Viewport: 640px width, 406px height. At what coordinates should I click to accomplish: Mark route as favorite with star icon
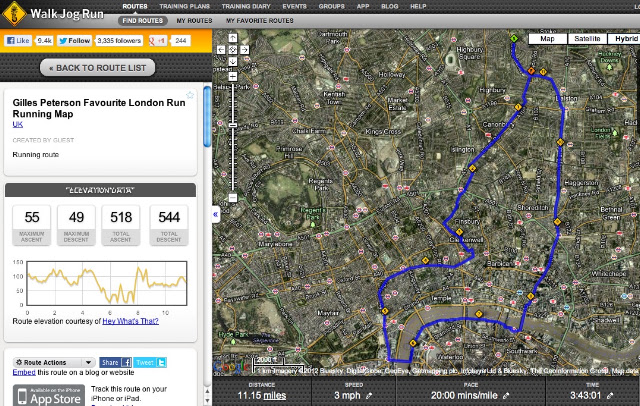pos(190,95)
